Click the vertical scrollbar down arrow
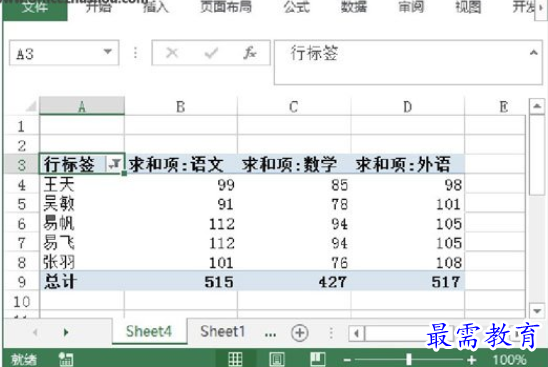This screenshot has width=548, height=367. 537,310
